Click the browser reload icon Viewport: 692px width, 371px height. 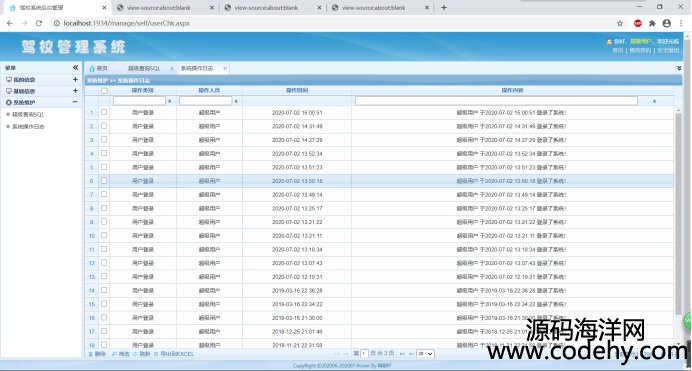(x=39, y=23)
